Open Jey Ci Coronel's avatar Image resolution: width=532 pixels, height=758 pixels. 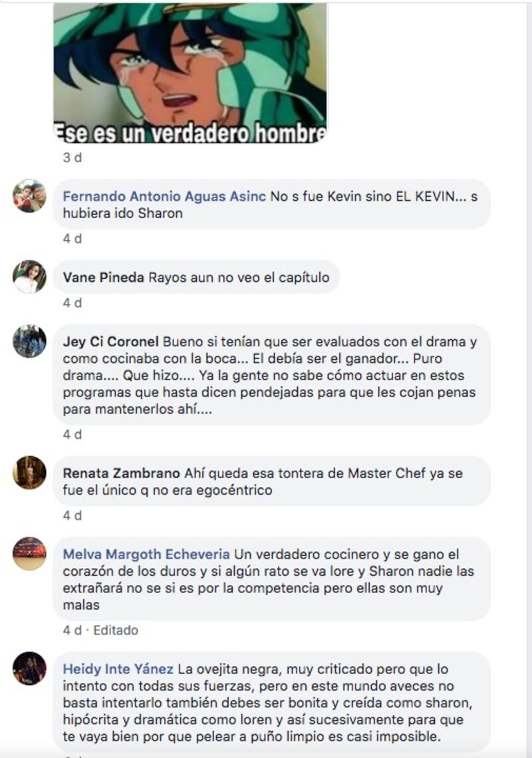tap(29, 341)
